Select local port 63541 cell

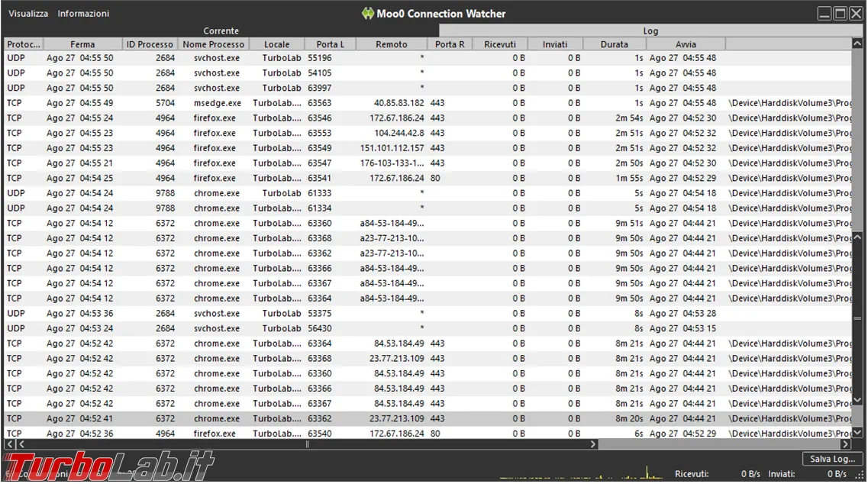pos(319,178)
